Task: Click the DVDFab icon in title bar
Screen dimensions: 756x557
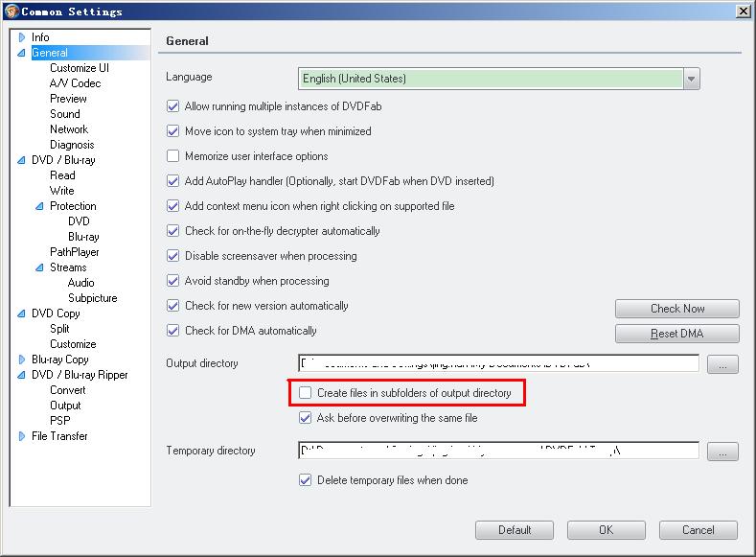Action: tap(11, 12)
